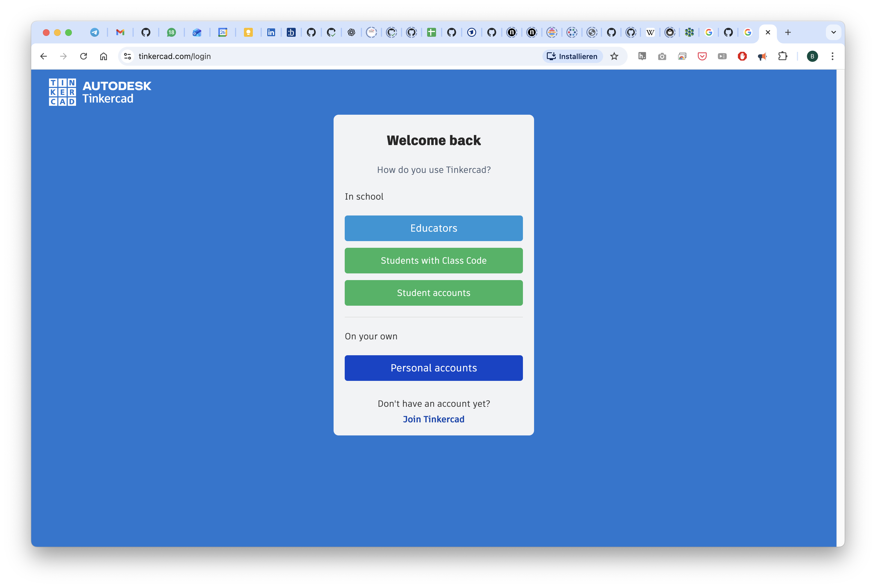This screenshot has height=588, width=876.
Task: Expand the tab search dropdown arrow
Action: tap(833, 32)
